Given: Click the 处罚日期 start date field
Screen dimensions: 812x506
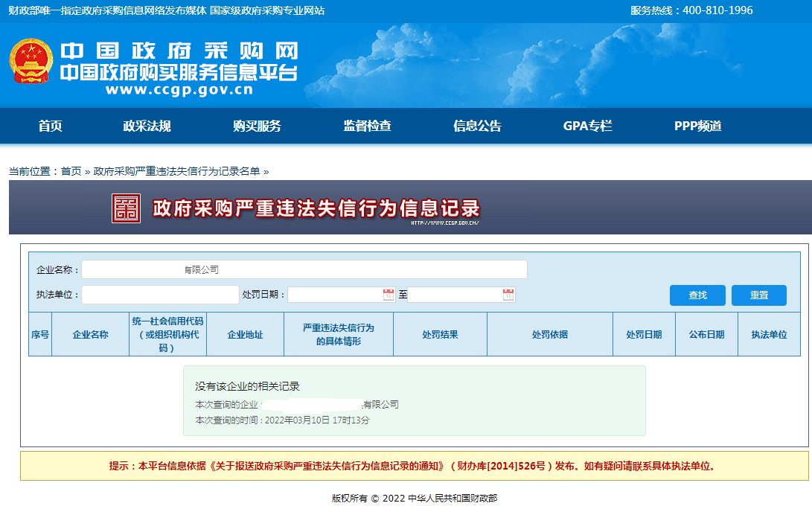Looking at the screenshot, I should click(x=334, y=295).
